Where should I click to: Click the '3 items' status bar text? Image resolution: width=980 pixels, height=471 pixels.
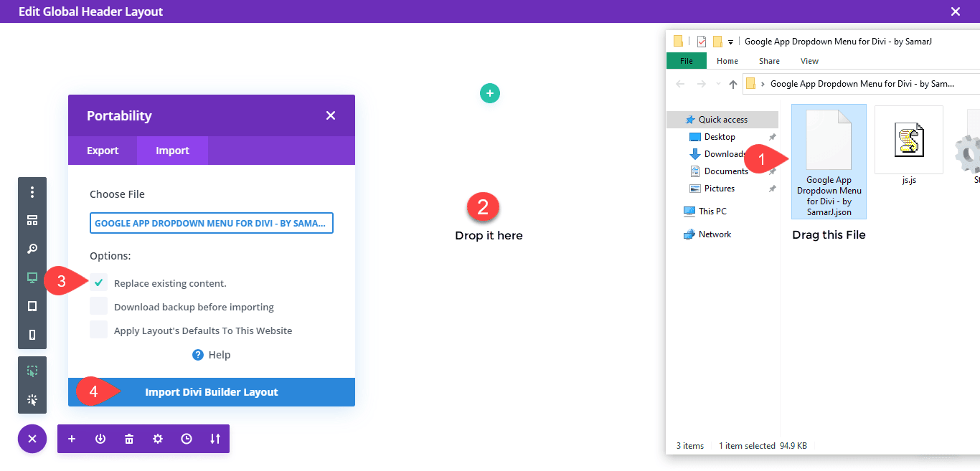(x=690, y=446)
